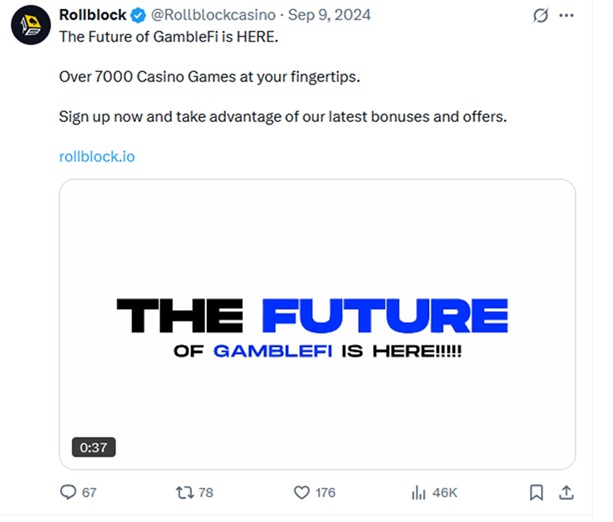Follow the rollblock.io link
This screenshot has width=613, height=522.
pyautogui.click(x=97, y=156)
